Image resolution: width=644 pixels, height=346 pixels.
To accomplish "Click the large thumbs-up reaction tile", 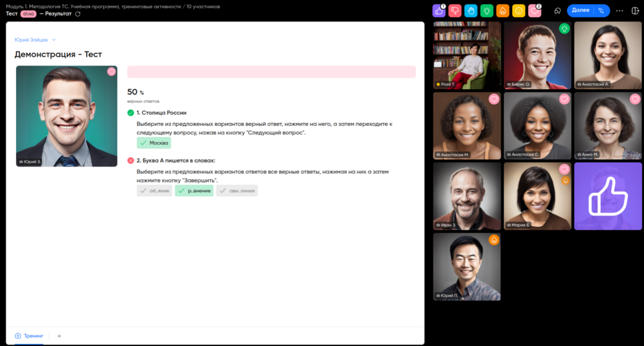I will [608, 196].
